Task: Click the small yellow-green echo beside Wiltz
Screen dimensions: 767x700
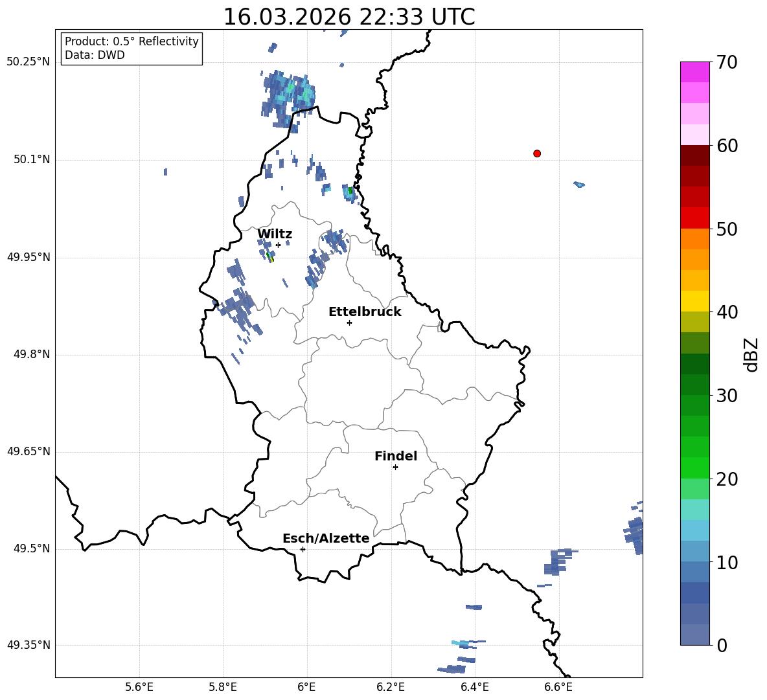Action: tap(269, 256)
